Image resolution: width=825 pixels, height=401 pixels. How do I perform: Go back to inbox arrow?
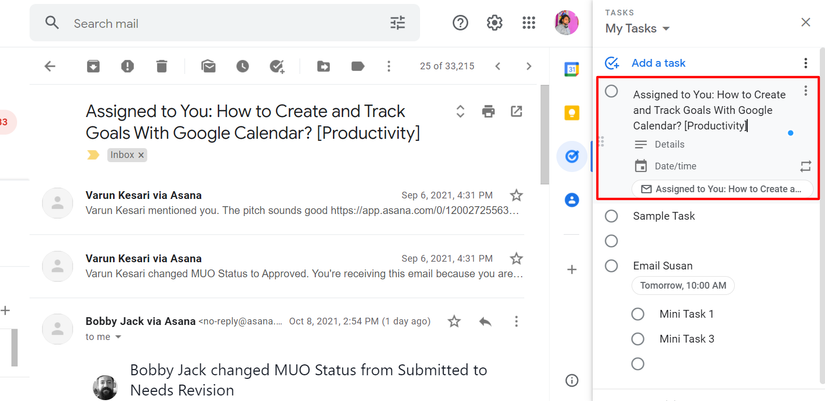(x=49, y=66)
